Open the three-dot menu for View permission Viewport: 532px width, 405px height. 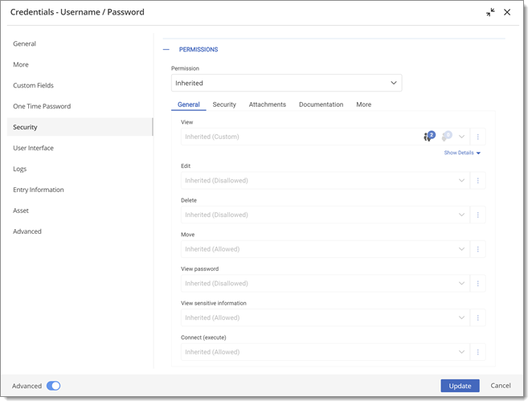477,137
